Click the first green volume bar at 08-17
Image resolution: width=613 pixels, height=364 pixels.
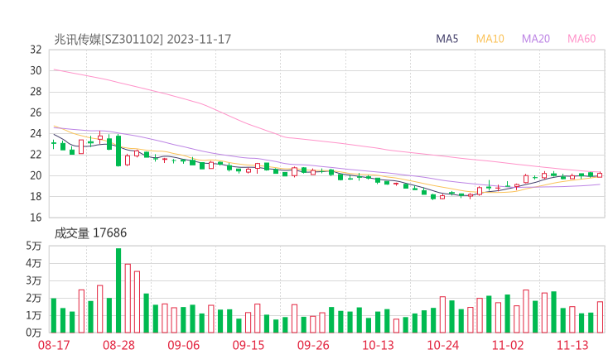tap(54, 315)
